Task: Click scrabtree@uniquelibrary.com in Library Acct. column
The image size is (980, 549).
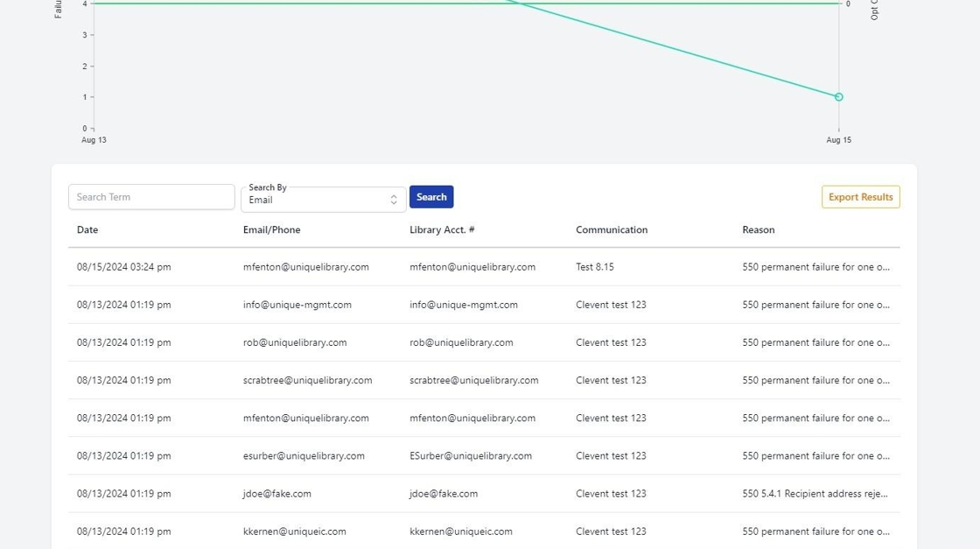Action: [473, 380]
